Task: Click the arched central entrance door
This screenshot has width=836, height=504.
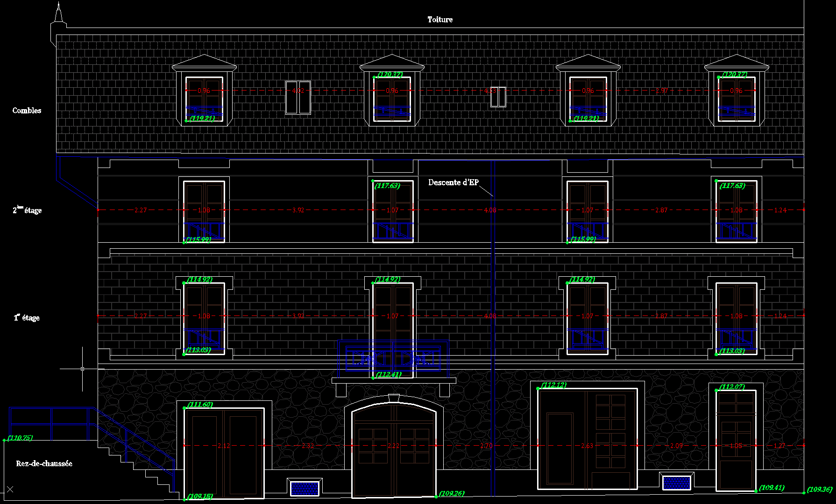Action: click(394, 448)
